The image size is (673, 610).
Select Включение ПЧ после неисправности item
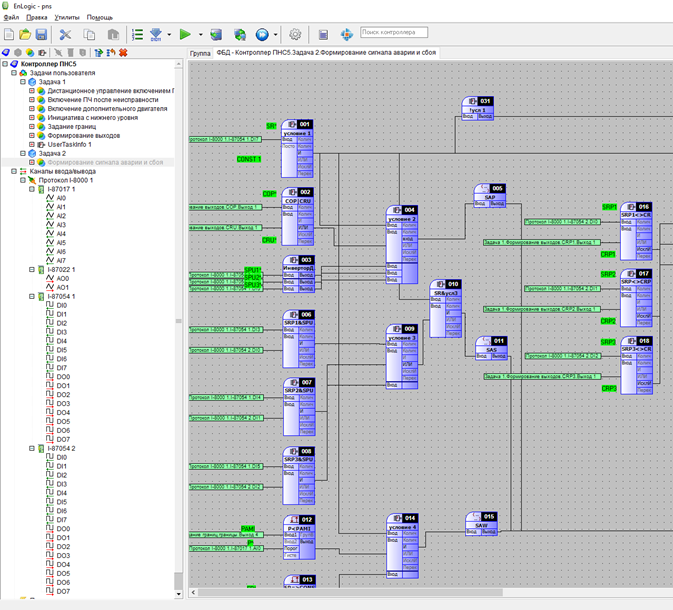tap(103, 100)
